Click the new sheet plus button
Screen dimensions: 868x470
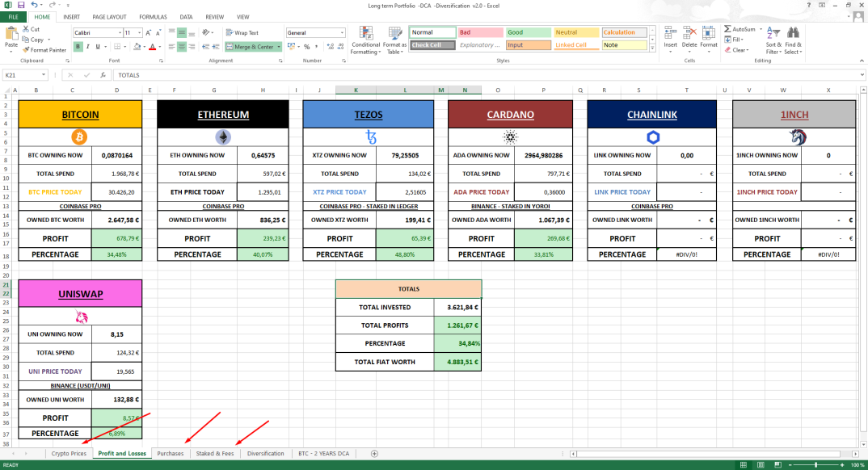coord(374,453)
